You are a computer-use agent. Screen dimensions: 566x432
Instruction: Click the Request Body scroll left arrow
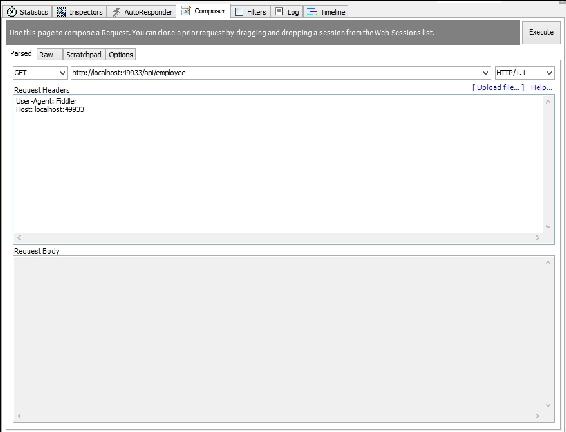coord(19,416)
